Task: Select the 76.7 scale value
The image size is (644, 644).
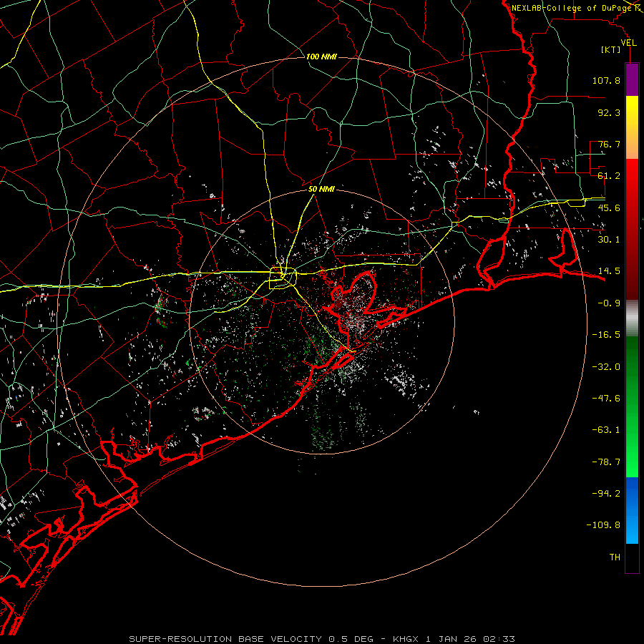Action: 609,144
